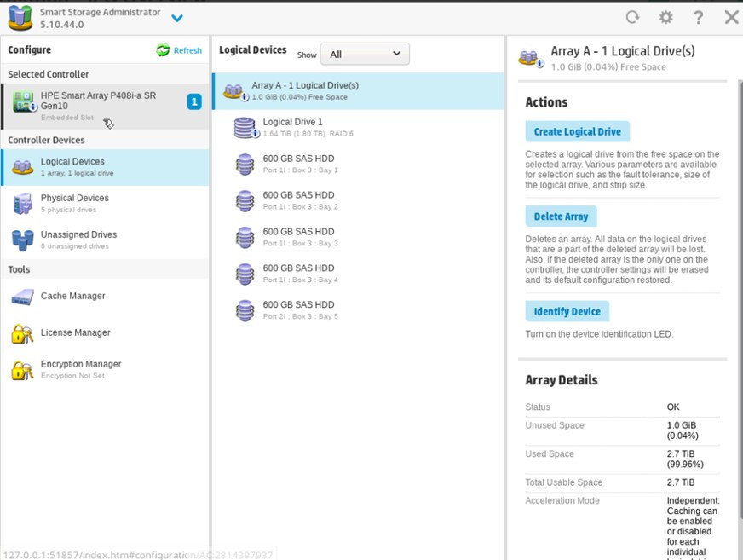Select the 600 GB SAS HDD in Bay 2
Image resolution: width=743 pixels, height=560 pixels.
pos(359,200)
